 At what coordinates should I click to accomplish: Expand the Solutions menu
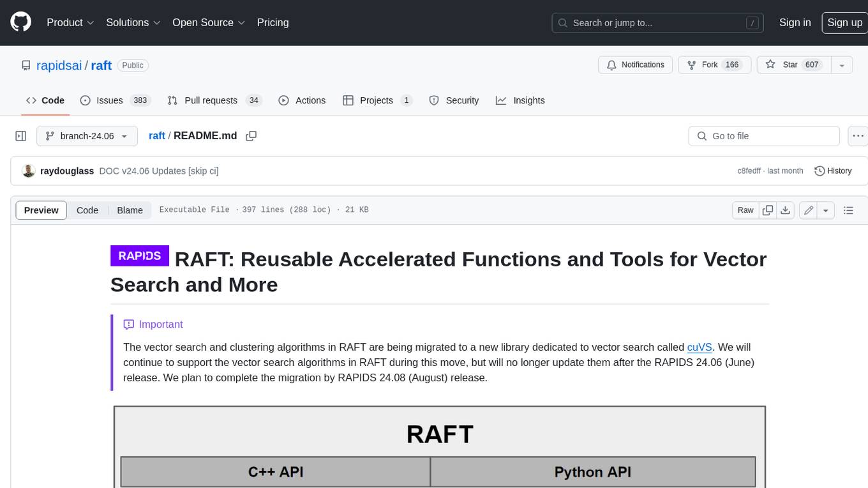(x=133, y=22)
